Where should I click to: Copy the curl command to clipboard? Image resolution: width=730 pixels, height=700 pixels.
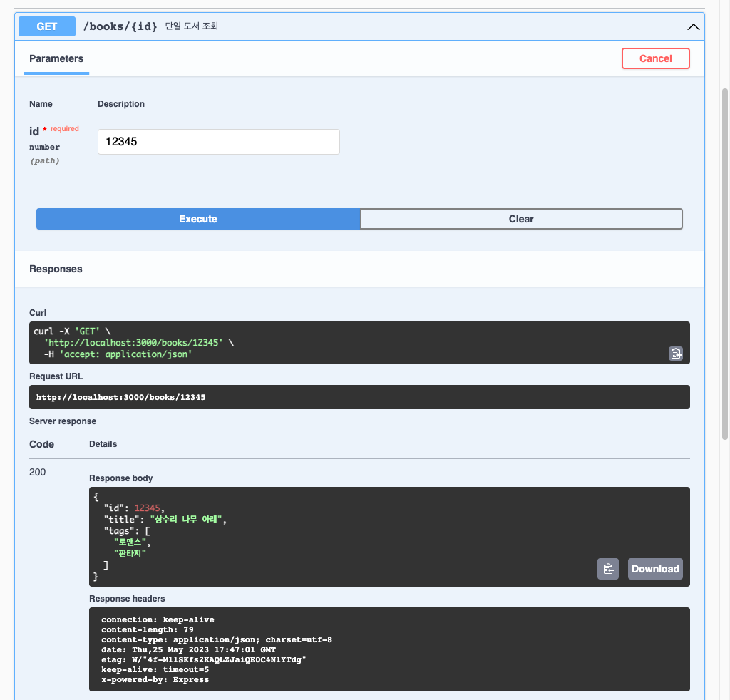[675, 353]
